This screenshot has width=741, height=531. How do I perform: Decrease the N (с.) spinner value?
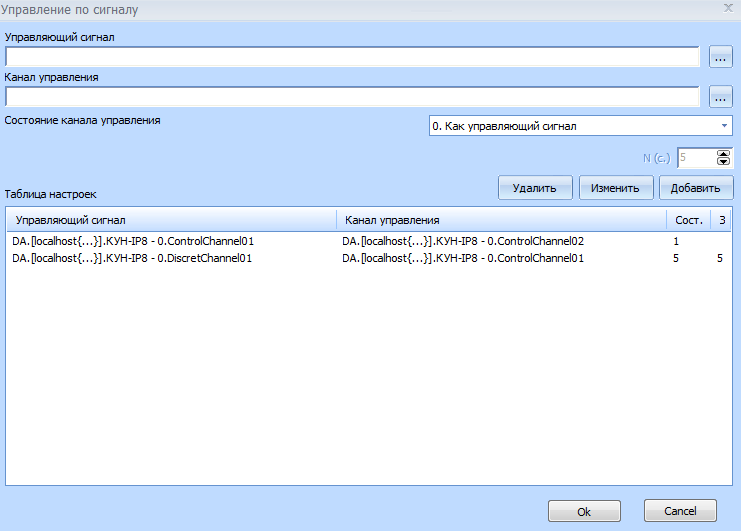pyautogui.click(x=724, y=161)
